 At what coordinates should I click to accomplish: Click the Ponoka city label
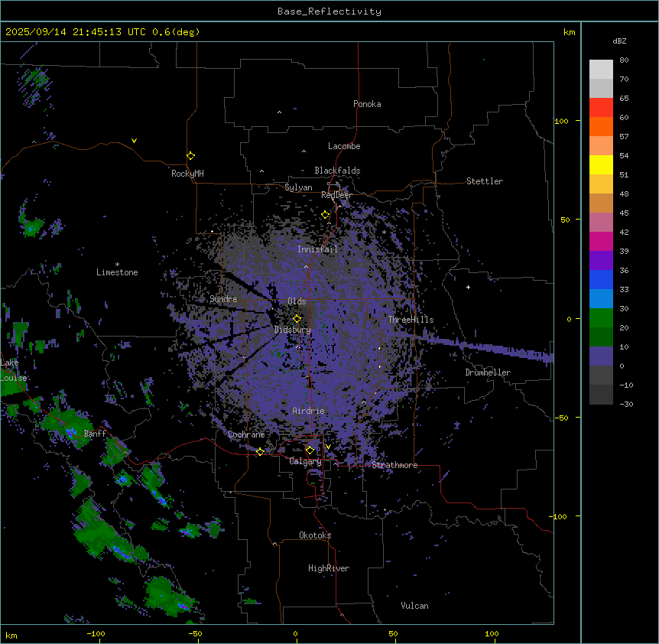pos(367,104)
